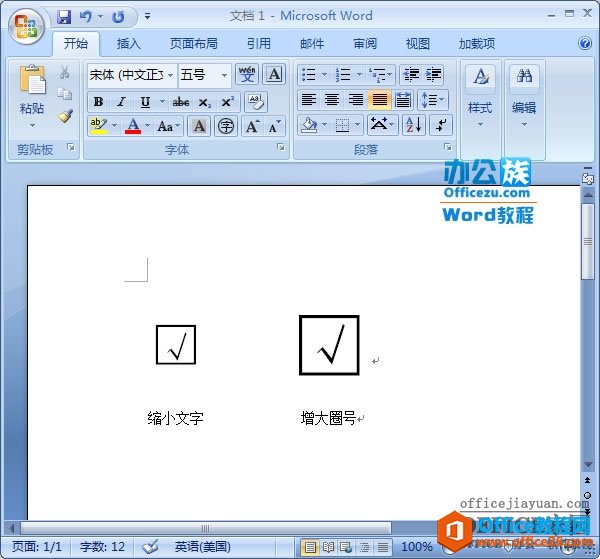
Task: Open the 编辑 editing group
Action: [524, 97]
